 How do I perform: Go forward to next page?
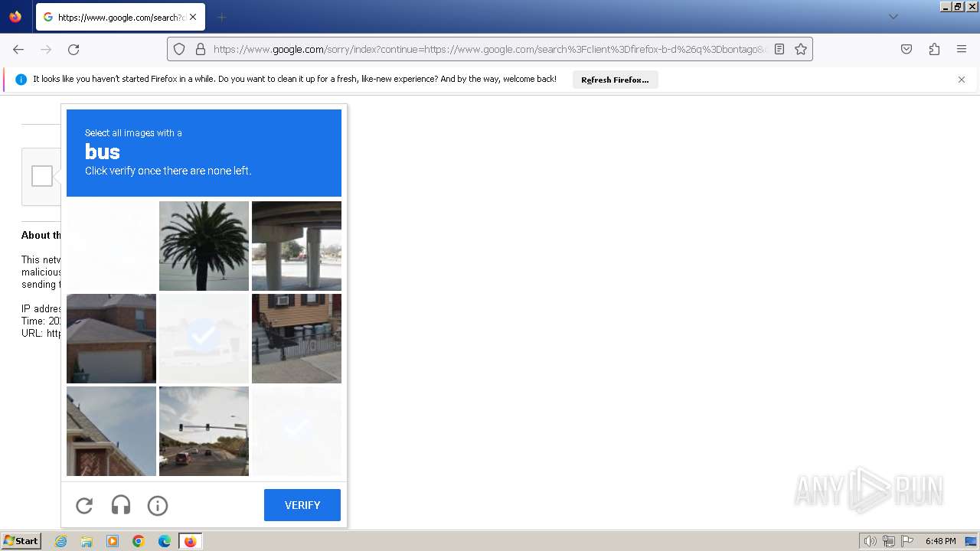(x=46, y=49)
